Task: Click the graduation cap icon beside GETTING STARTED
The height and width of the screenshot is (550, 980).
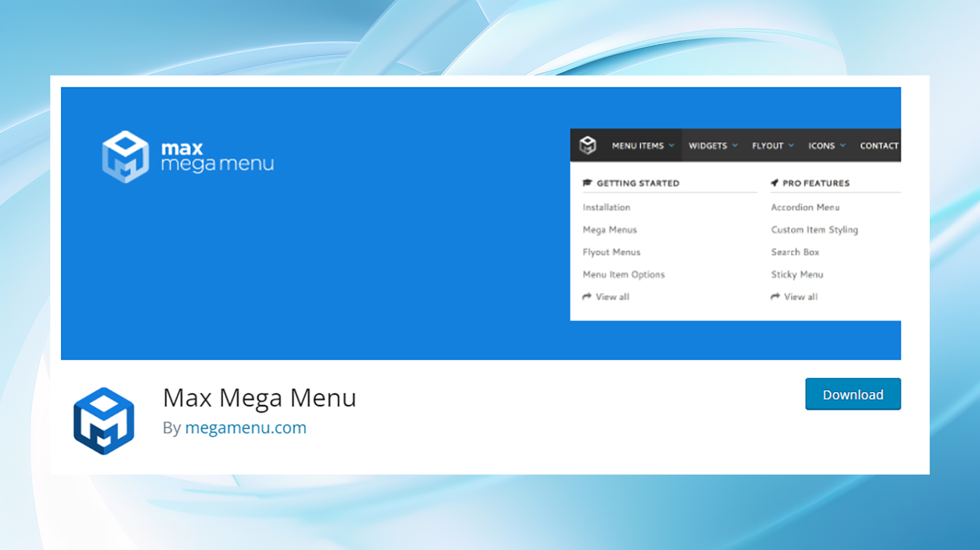Action: (x=587, y=183)
